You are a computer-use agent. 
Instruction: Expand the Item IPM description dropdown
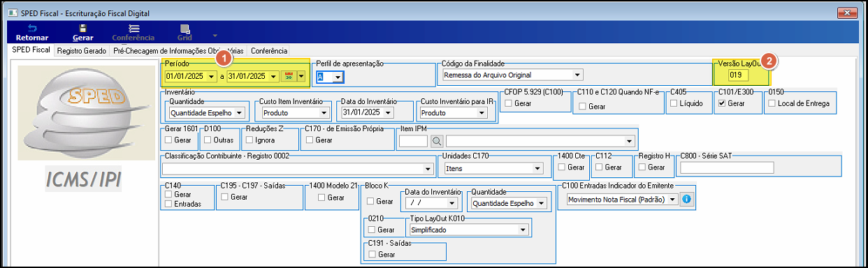coord(629,141)
